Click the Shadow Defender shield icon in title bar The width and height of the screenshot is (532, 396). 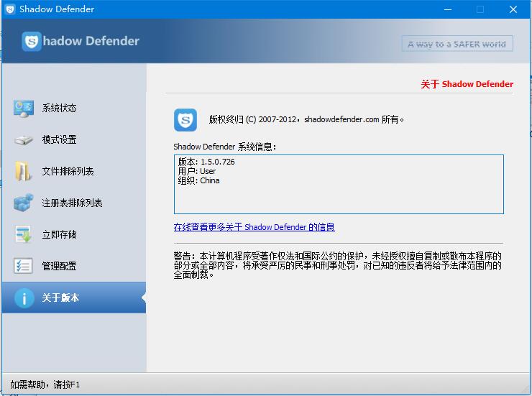click(10, 9)
